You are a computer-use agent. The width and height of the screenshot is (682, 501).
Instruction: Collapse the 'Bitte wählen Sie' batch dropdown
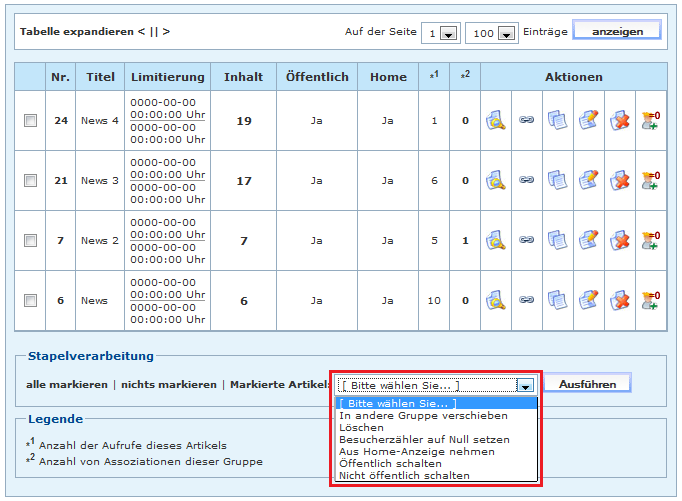click(x=525, y=385)
